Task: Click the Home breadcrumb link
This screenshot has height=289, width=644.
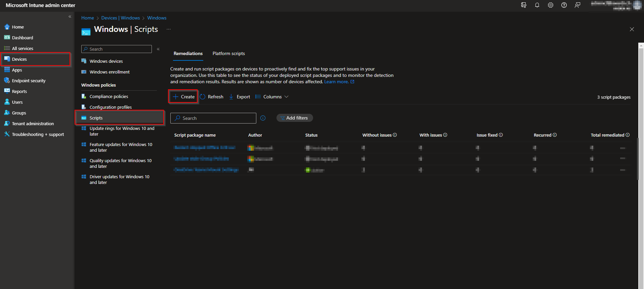Action: (x=88, y=18)
